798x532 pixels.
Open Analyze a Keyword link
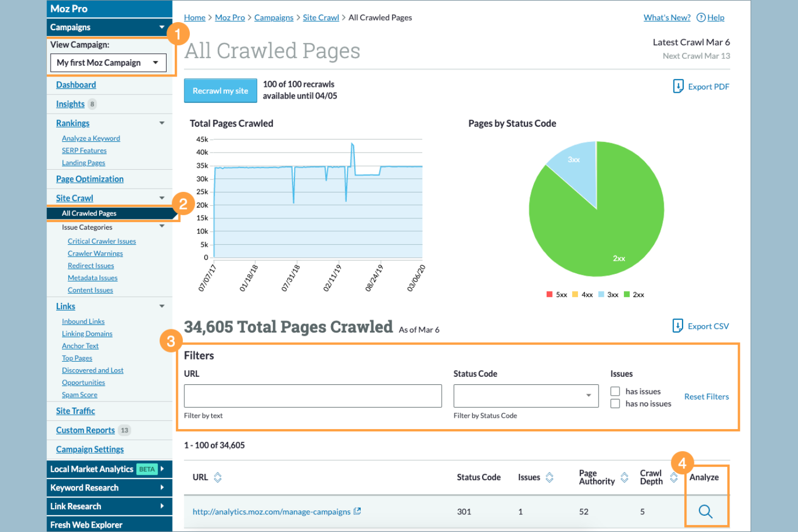coord(91,139)
